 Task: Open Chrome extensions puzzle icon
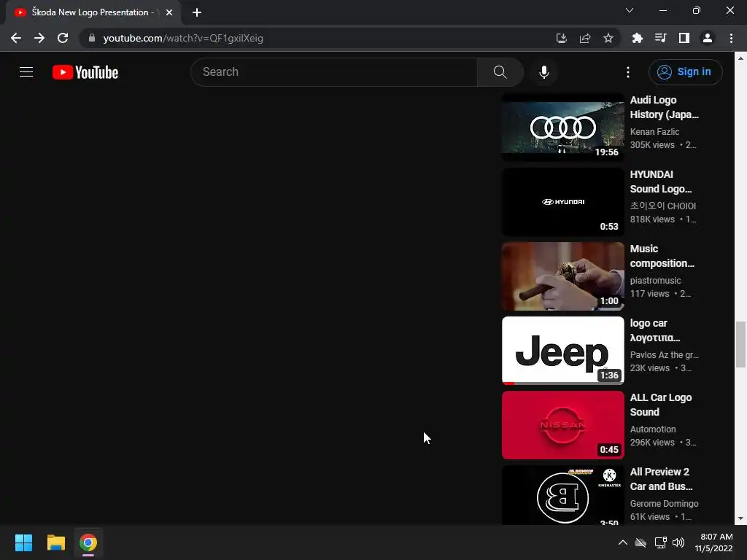tap(637, 38)
